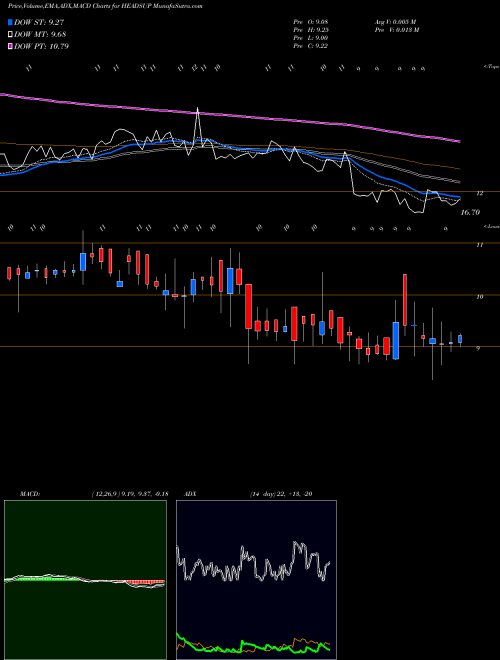
Task: Click the 'Pre V: 0.013 M' value
Action: [x=396, y=30]
